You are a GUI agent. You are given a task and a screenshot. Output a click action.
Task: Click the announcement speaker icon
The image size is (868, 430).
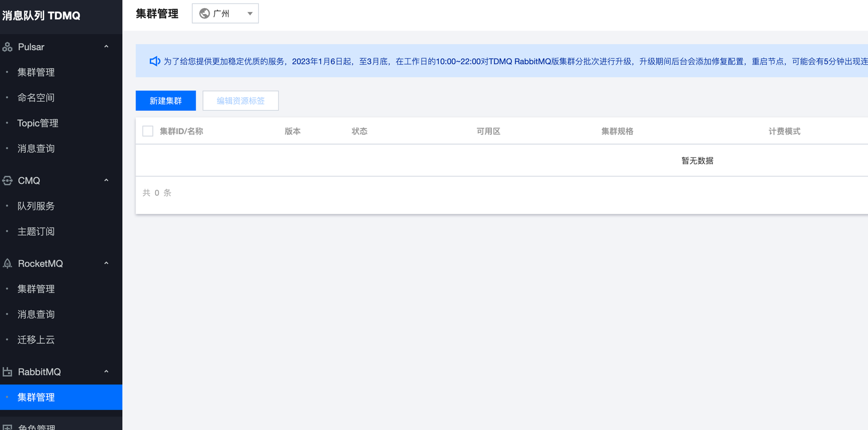click(x=155, y=61)
